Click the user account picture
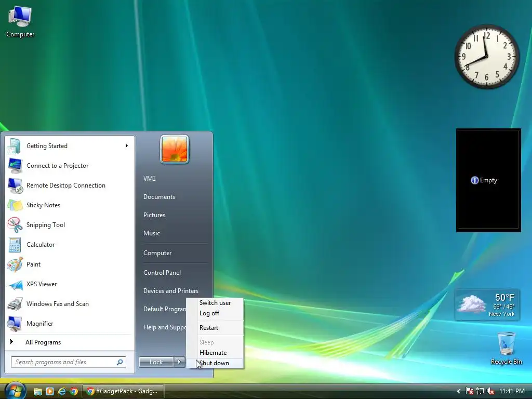The height and width of the screenshot is (399, 532). (x=175, y=149)
